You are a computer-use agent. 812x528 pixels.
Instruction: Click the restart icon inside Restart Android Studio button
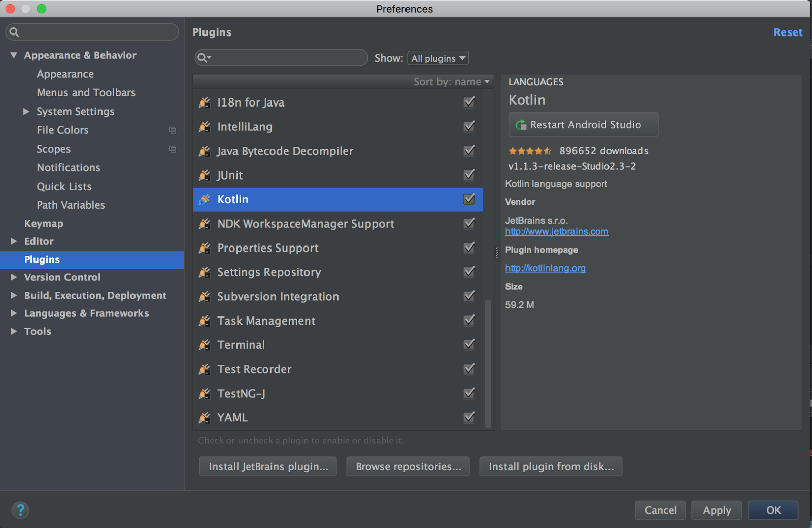tap(521, 124)
